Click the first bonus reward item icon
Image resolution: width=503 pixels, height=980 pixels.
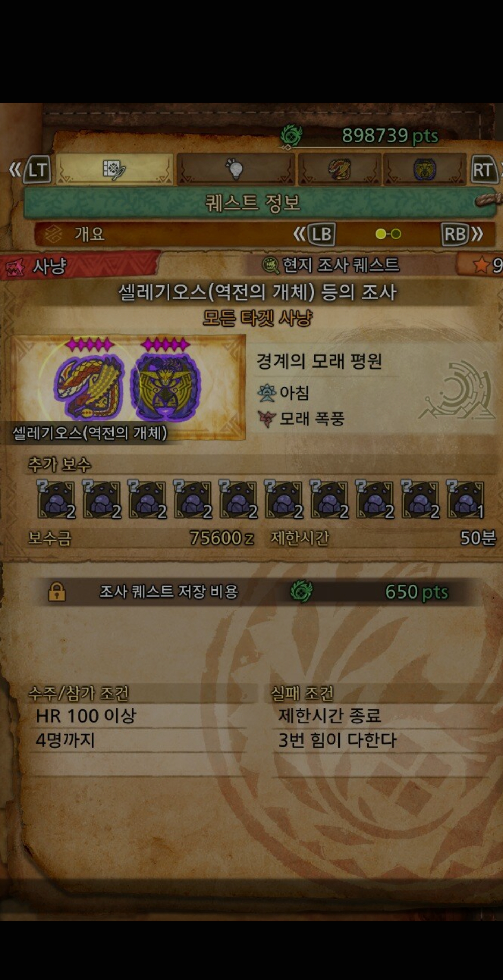[56, 499]
